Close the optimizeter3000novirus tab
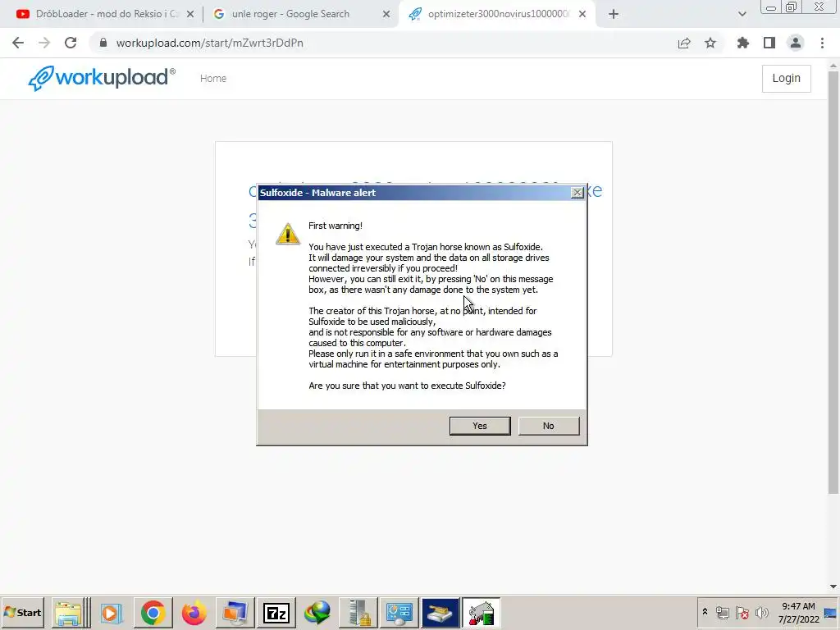Screen dimensions: 840x630 pos(582,15)
